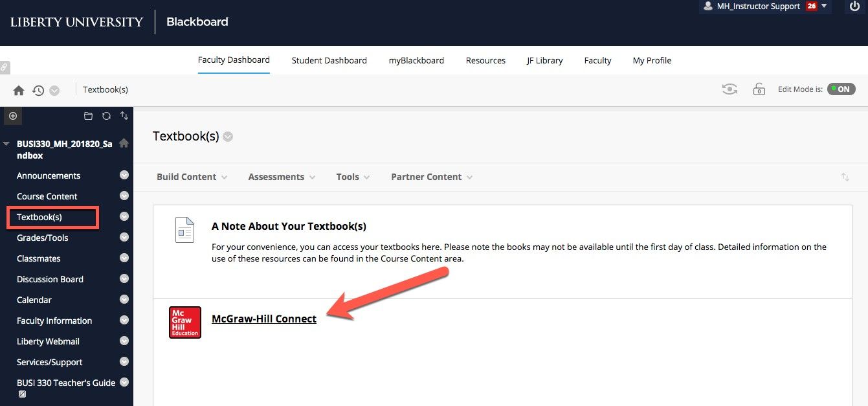This screenshot has width=868, height=406.
Task: Open options chevron for Grades/Tools
Action: [124, 237]
